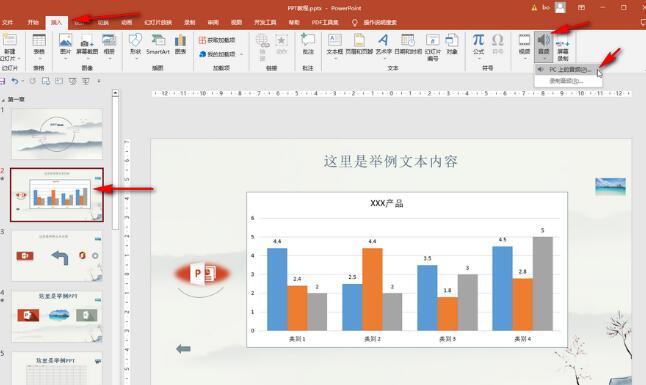Select slide 1 thumbnail in the pane

57,134
